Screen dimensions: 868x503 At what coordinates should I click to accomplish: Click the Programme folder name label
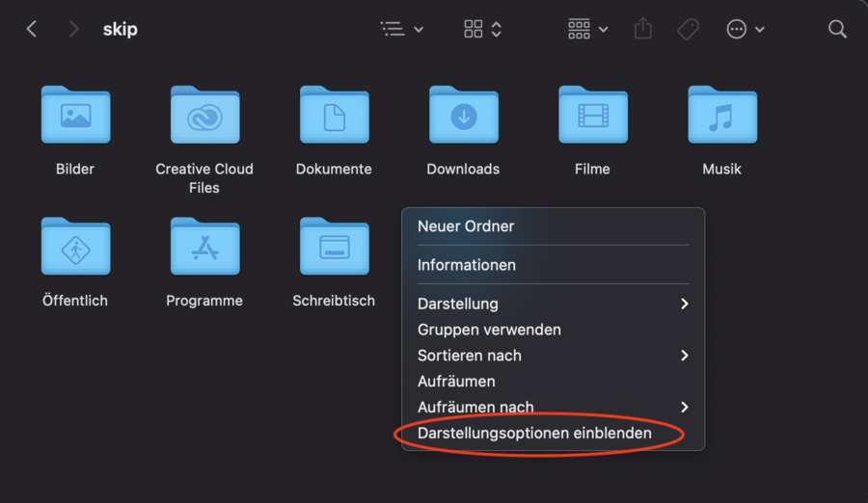pyautogui.click(x=204, y=301)
